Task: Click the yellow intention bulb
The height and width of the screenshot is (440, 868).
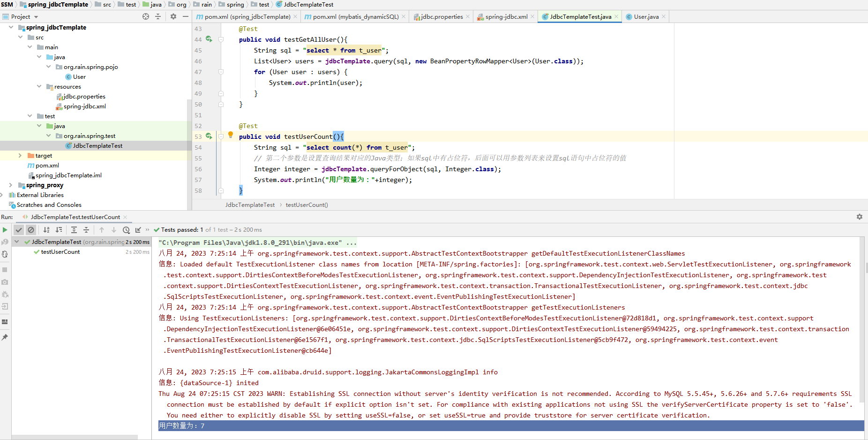Action: (x=231, y=135)
